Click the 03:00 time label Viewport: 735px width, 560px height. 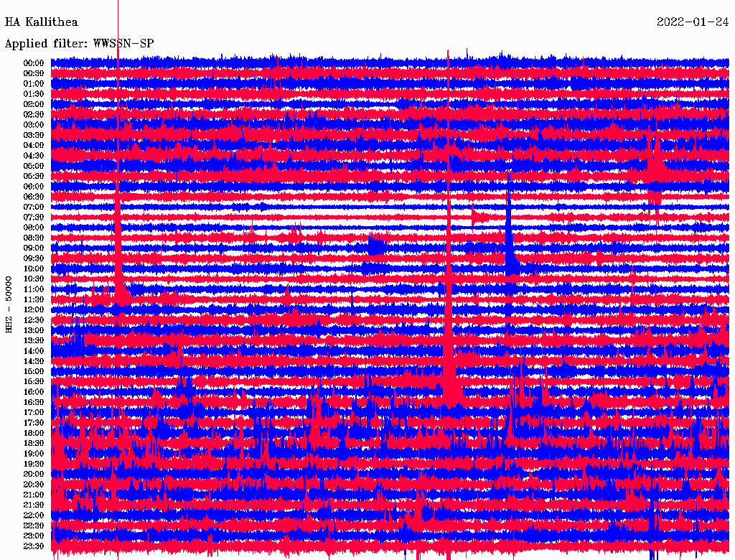coord(33,125)
